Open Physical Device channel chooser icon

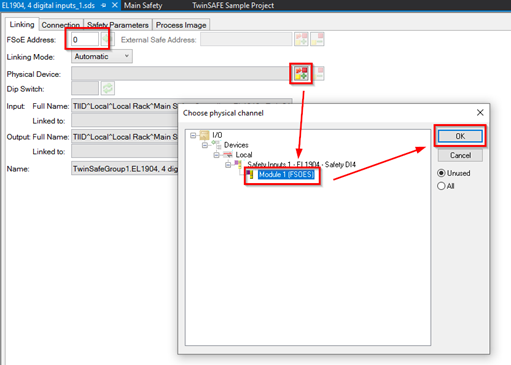301,73
